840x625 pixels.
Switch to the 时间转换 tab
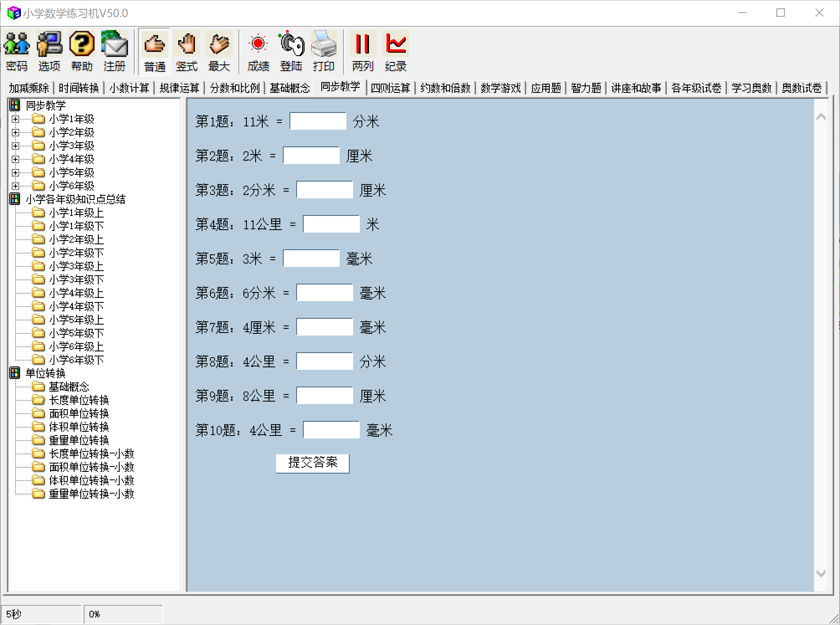(x=79, y=88)
